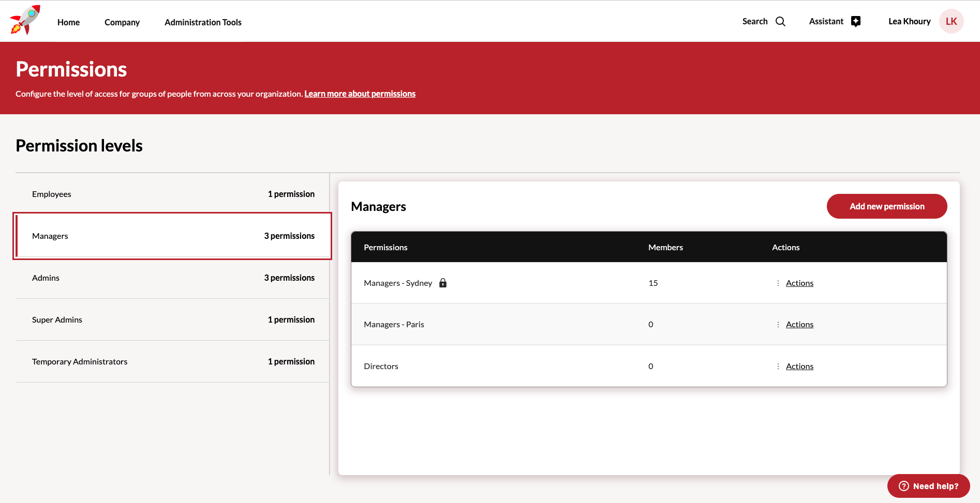Select the Super Admins permission level
This screenshot has height=503, width=980.
[173, 320]
